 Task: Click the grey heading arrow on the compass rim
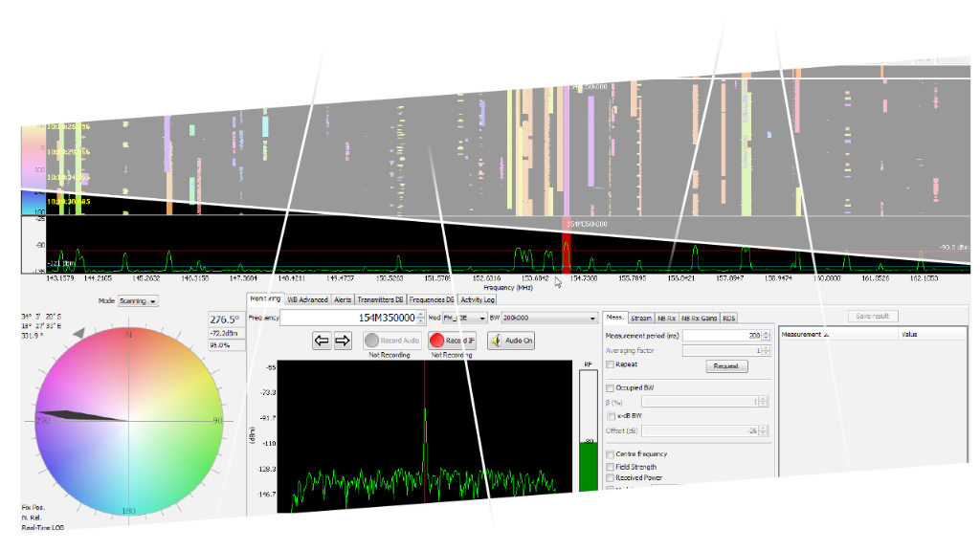pyautogui.click(x=78, y=332)
